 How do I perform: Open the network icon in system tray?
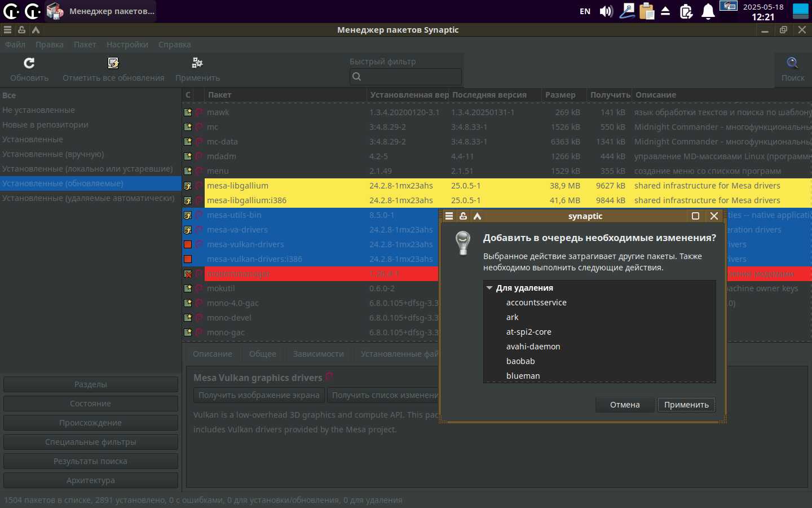click(626, 11)
